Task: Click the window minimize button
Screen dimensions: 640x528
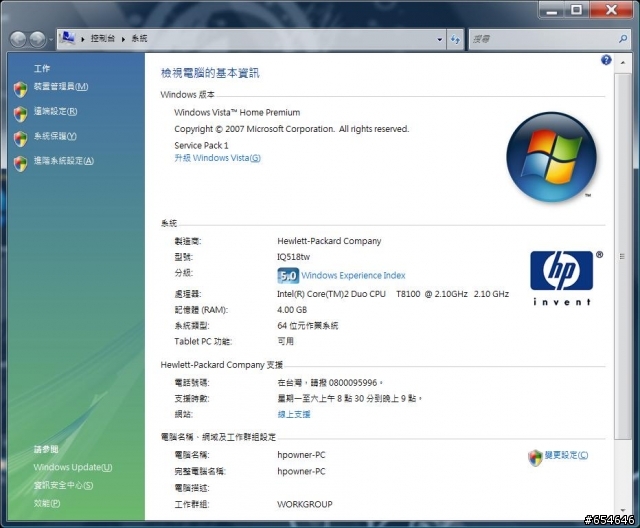Action: [552, 10]
